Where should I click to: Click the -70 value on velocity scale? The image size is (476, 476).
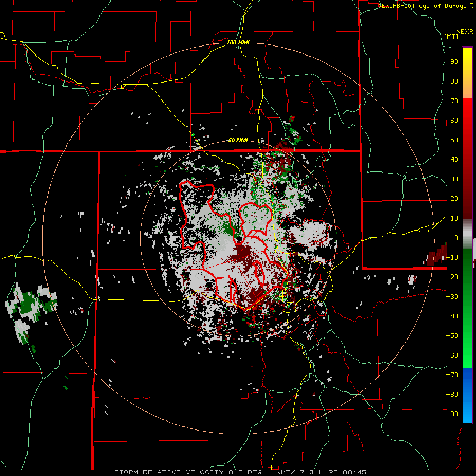[x=452, y=375]
